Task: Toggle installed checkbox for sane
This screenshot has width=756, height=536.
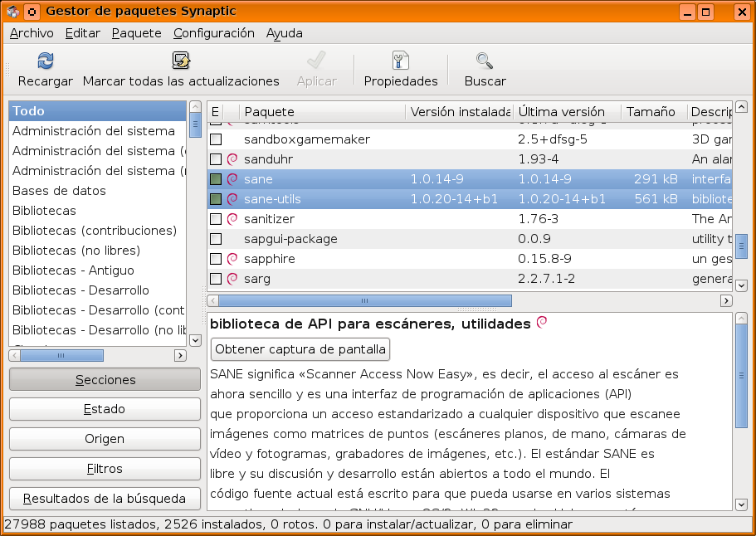Action: (216, 179)
